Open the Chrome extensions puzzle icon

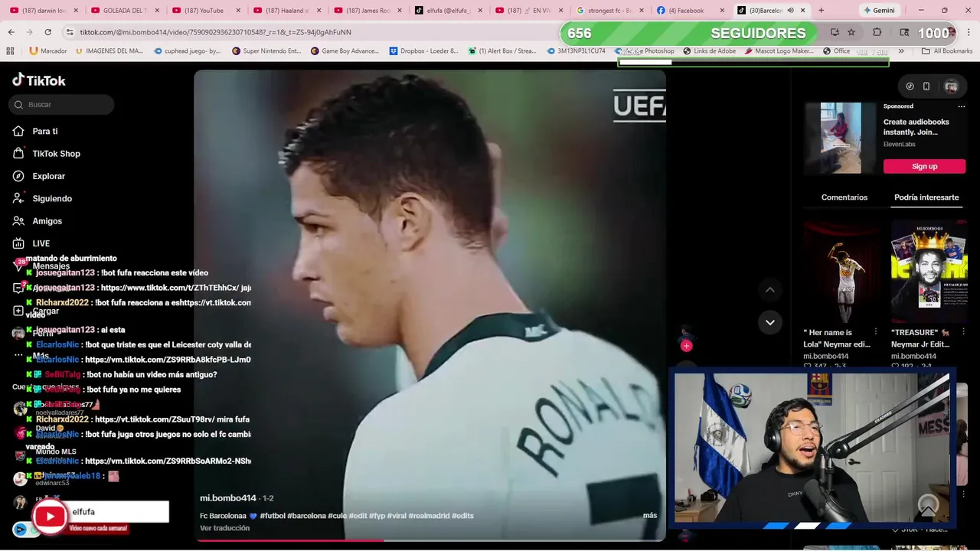point(877,32)
